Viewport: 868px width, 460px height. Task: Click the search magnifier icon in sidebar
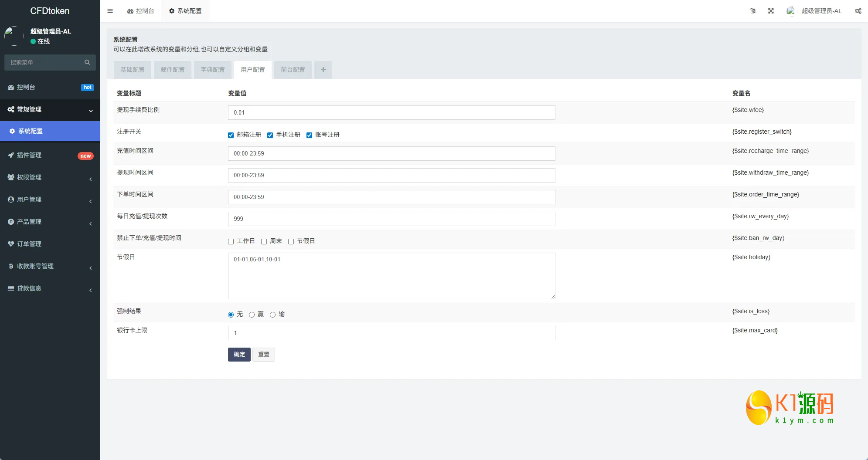(x=87, y=62)
